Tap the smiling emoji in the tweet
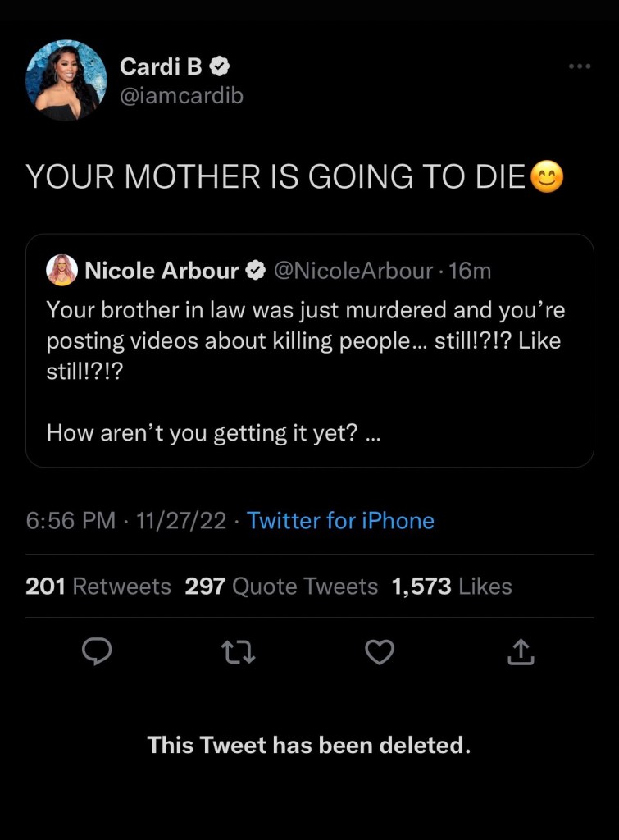619x840 pixels. point(547,177)
